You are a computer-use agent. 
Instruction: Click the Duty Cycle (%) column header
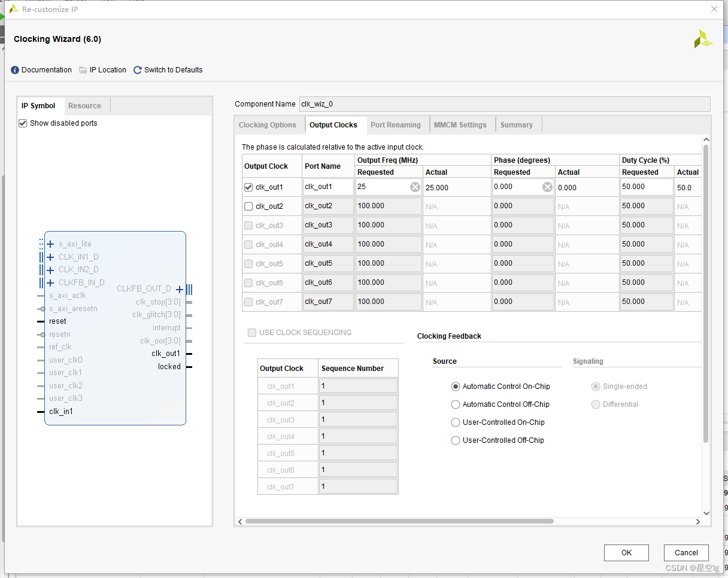[x=645, y=160]
